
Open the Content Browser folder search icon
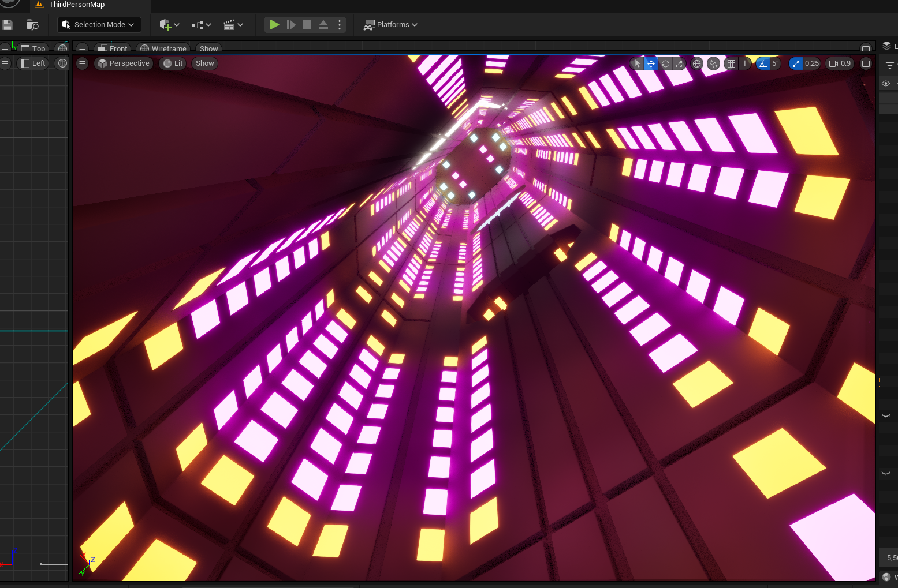(32, 25)
